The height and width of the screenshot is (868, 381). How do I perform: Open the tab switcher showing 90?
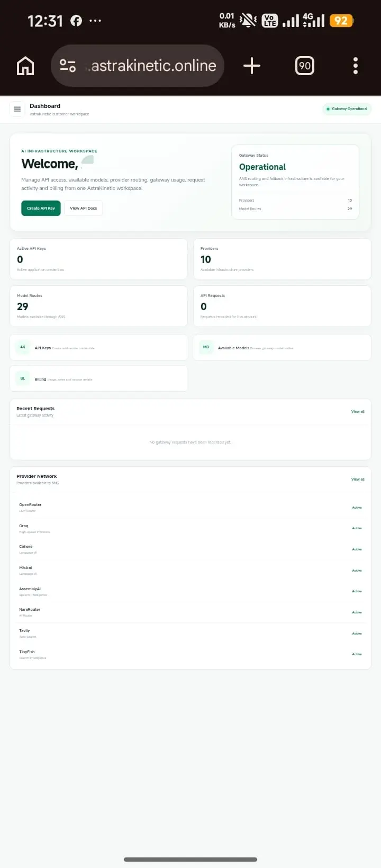tap(304, 66)
